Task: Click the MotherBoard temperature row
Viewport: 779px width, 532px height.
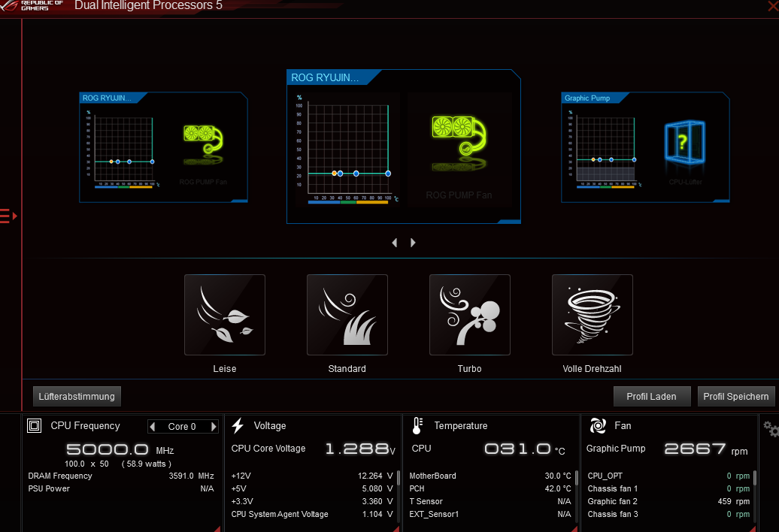Action: 490,476
